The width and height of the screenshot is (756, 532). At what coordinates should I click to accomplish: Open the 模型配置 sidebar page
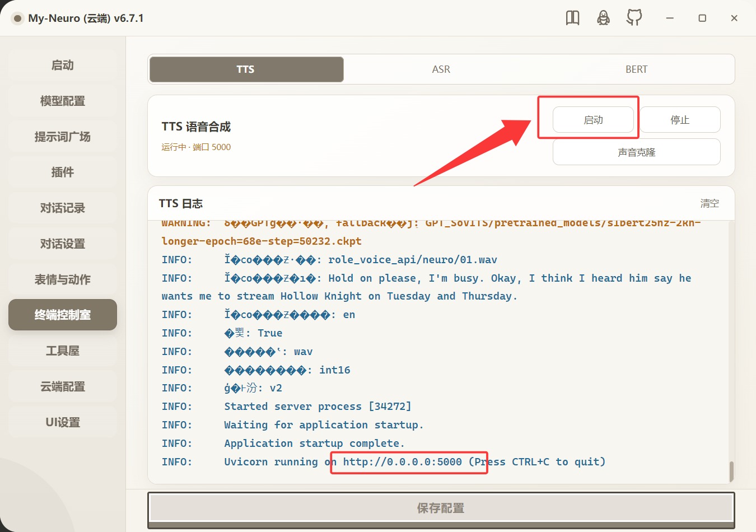point(63,101)
